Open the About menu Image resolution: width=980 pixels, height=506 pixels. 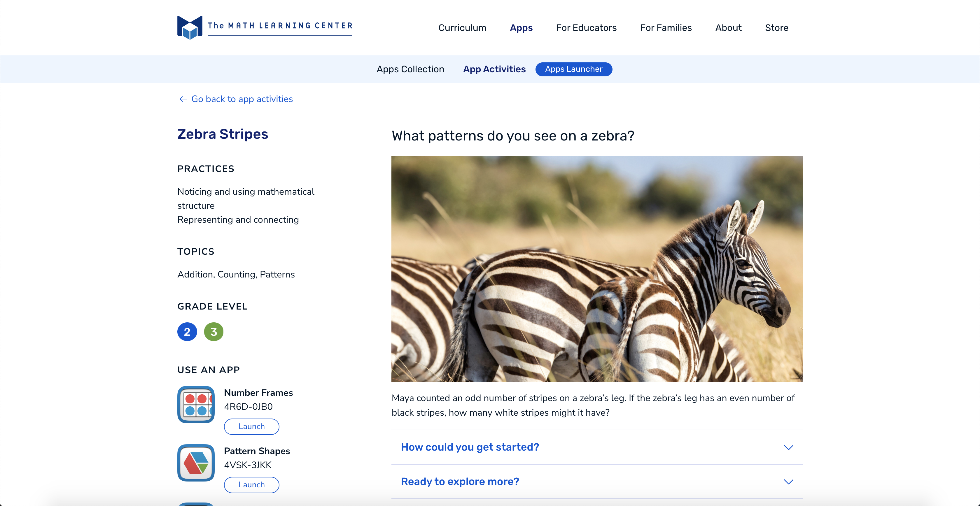(x=728, y=28)
